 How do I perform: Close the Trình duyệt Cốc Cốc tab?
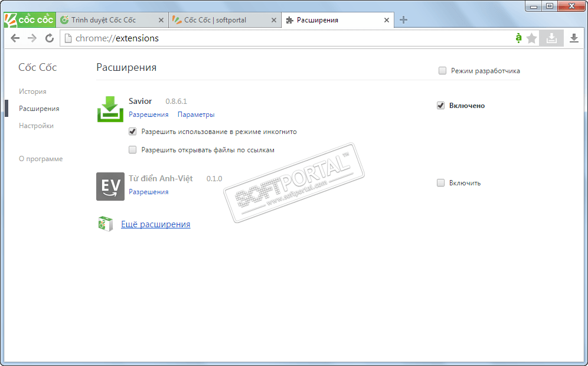[x=161, y=20]
